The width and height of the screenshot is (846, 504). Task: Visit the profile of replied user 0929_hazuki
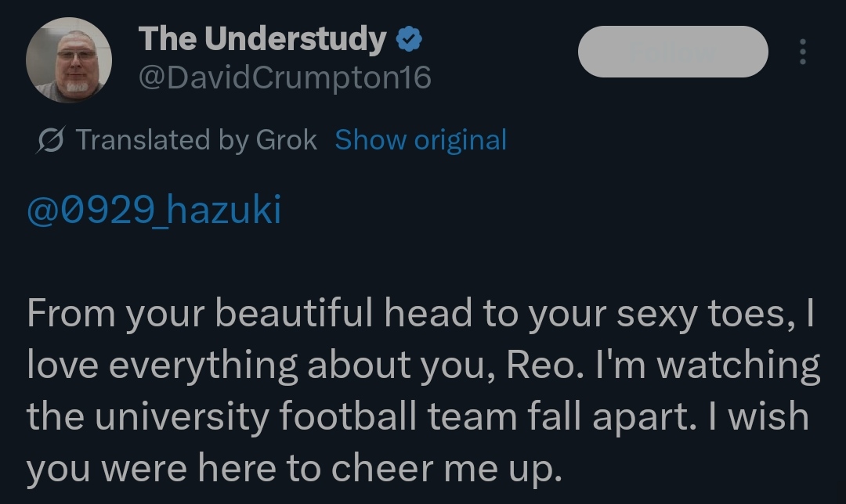[154, 211]
